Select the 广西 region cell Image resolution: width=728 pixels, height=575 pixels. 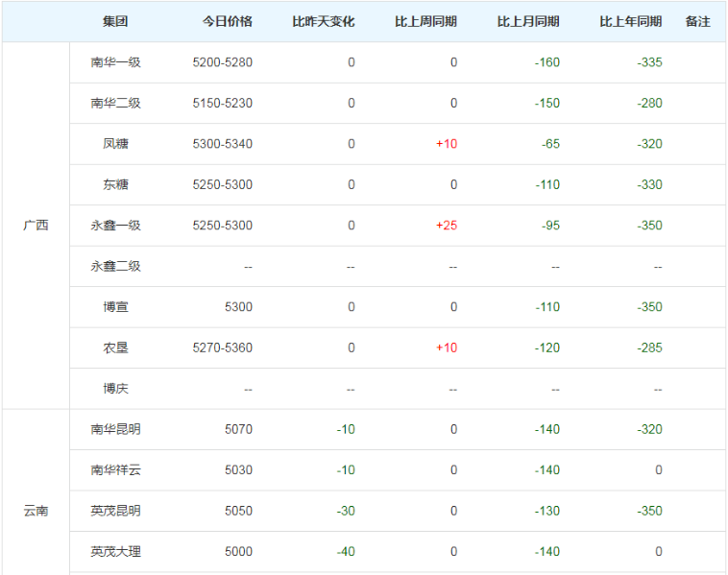pyautogui.click(x=36, y=226)
